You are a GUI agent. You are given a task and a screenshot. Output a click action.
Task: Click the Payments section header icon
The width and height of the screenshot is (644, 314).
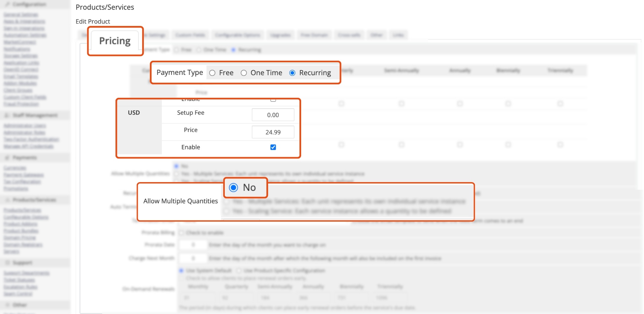7,158
